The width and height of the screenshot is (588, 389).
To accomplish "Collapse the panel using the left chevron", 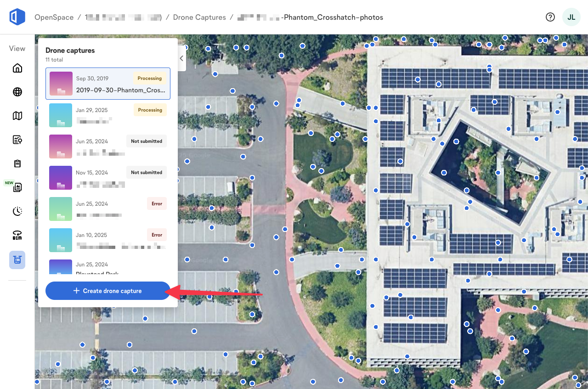I will tap(181, 58).
